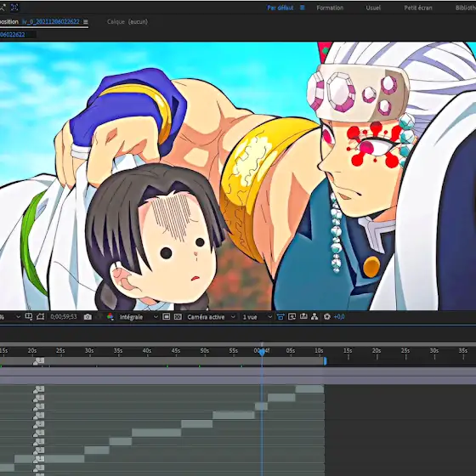
Task: Take a snapshot with the camera icon
Action: coord(88,317)
